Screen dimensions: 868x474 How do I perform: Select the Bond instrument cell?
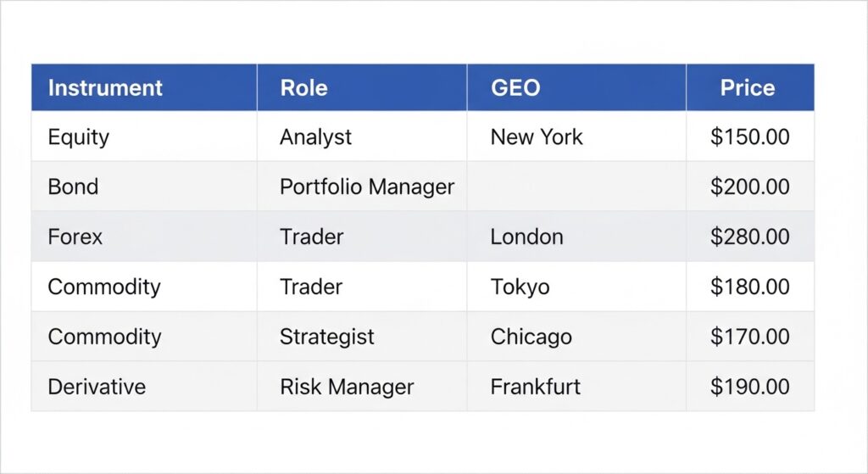(73, 187)
